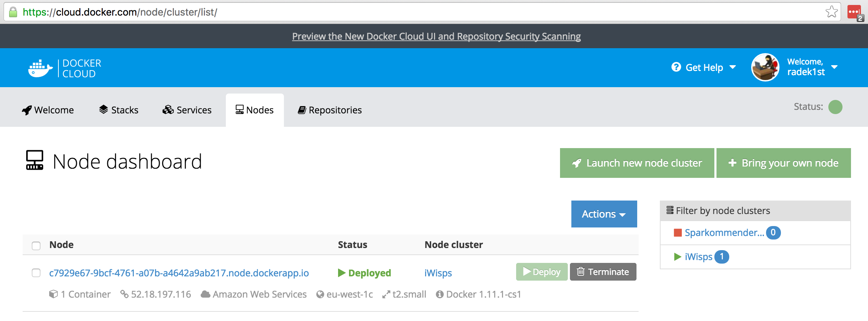The height and width of the screenshot is (321, 868).
Task: Switch to the Stacks tab
Action: 119,110
